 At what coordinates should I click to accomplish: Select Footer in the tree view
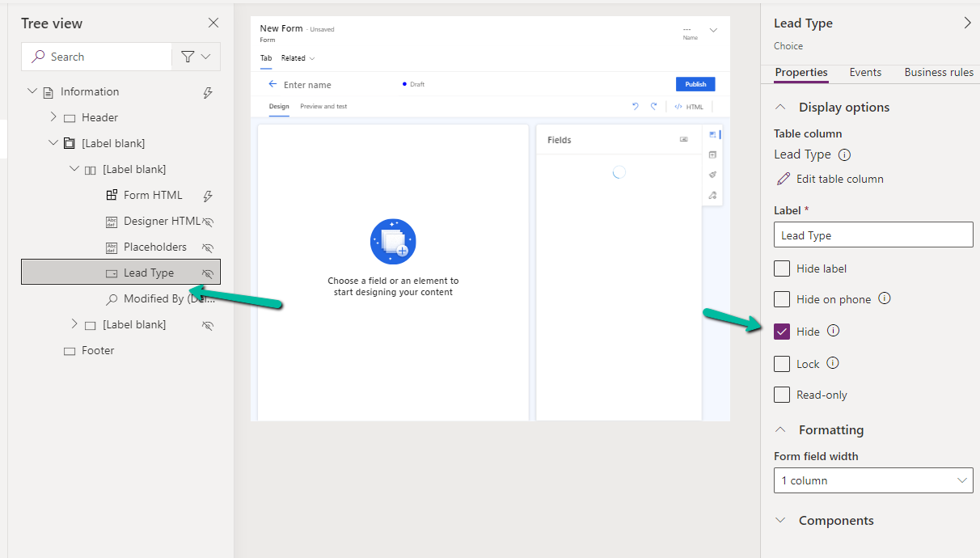(x=97, y=350)
